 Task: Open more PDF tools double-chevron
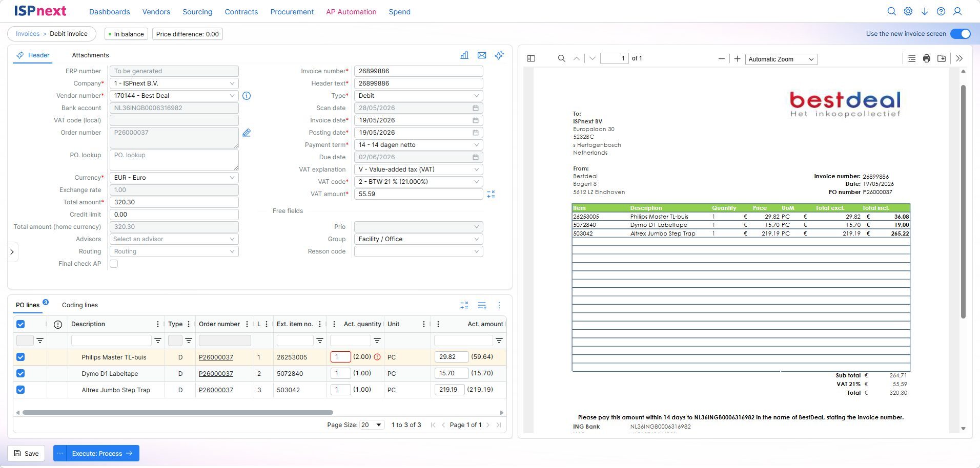[x=959, y=59]
